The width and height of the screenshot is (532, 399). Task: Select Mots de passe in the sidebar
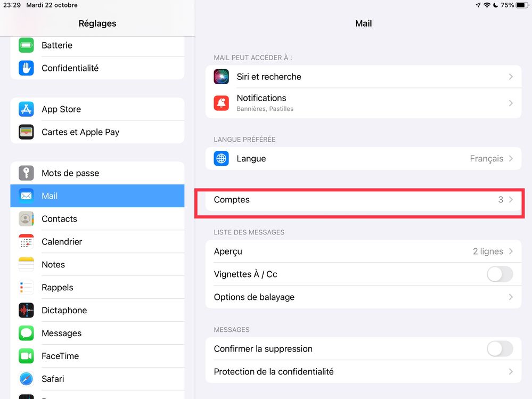coord(97,173)
